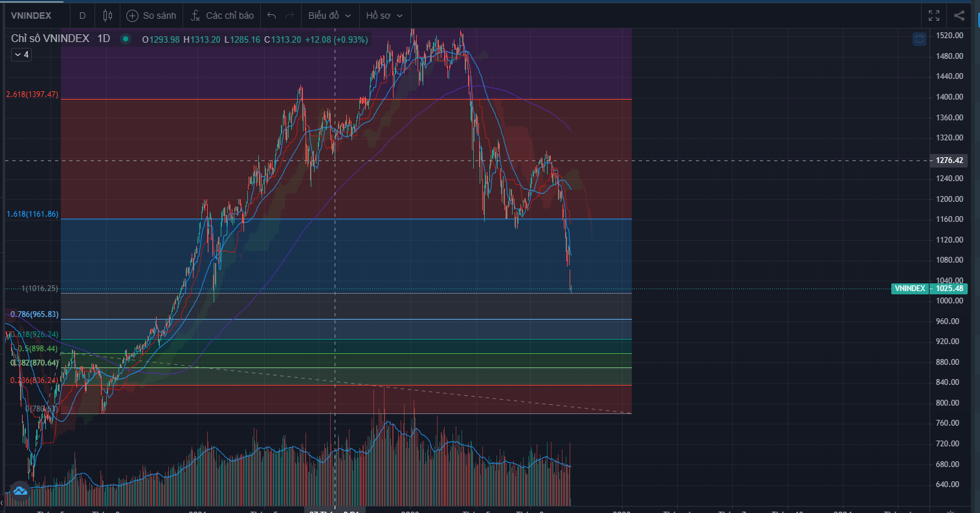
Task: Click the 1.618(1161.86) Fibonacci level label
Action: coord(32,214)
